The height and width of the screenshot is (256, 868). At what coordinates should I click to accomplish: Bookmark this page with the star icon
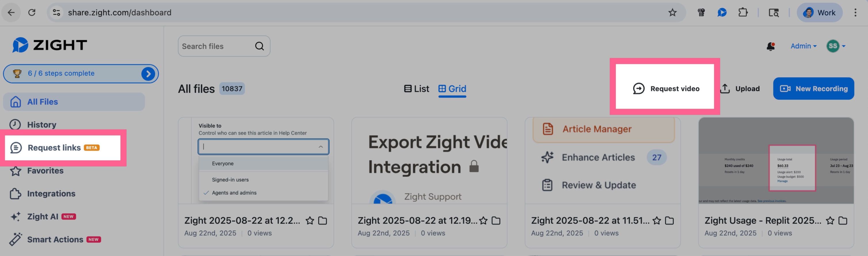[672, 13]
